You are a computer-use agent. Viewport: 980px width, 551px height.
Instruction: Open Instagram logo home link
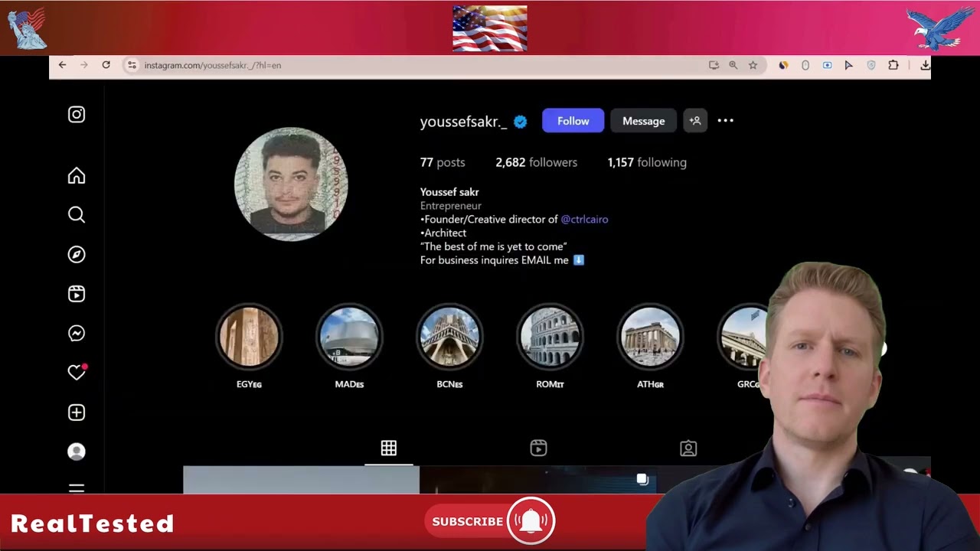pyautogui.click(x=77, y=115)
